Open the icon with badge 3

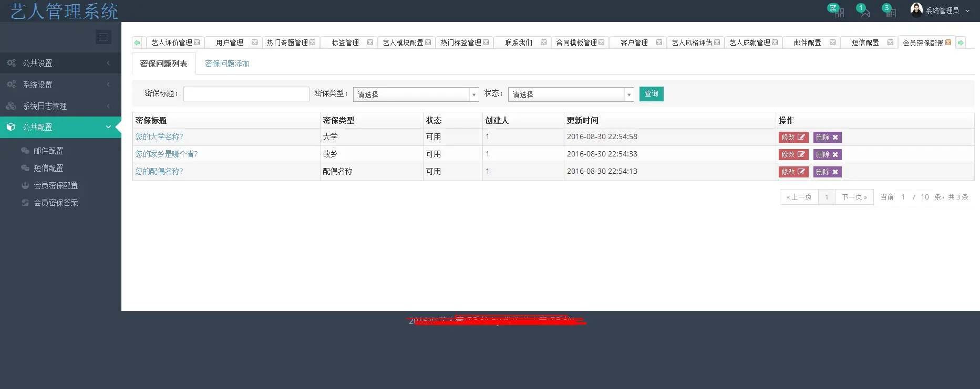coord(891,13)
